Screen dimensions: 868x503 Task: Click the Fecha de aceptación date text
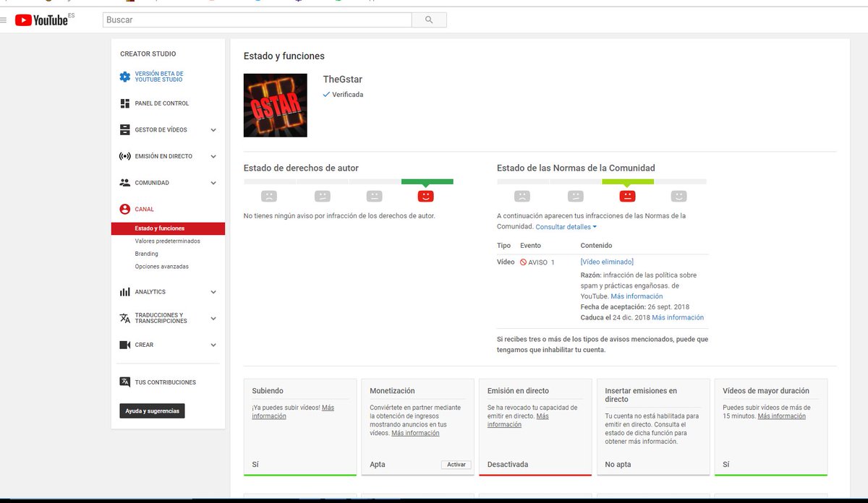635,307
